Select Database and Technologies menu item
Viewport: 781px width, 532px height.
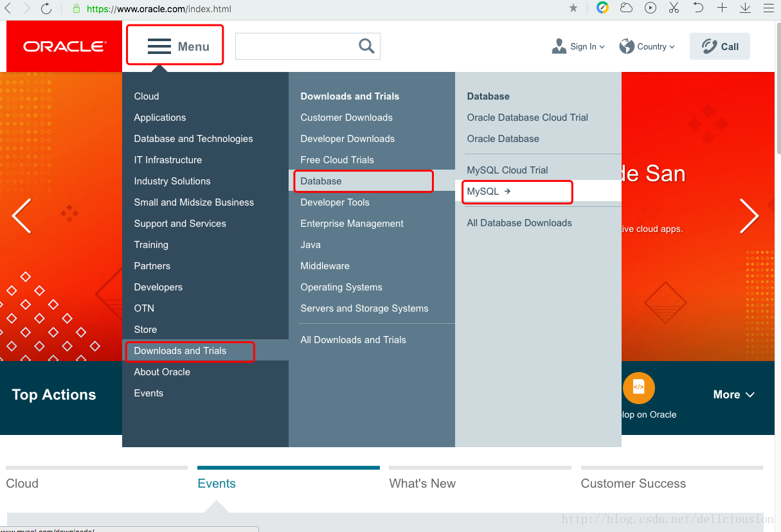click(x=193, y=139)
